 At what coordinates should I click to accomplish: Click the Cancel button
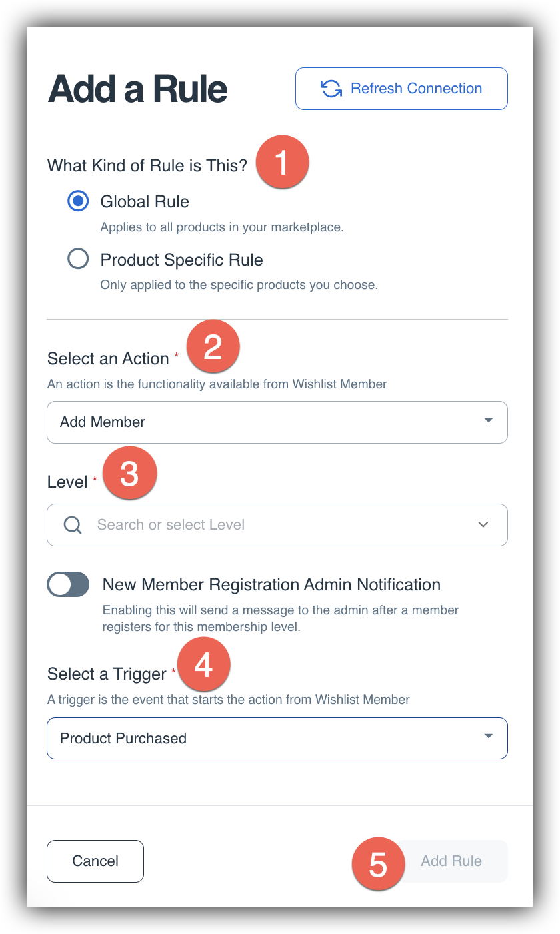tap(95, 861)
